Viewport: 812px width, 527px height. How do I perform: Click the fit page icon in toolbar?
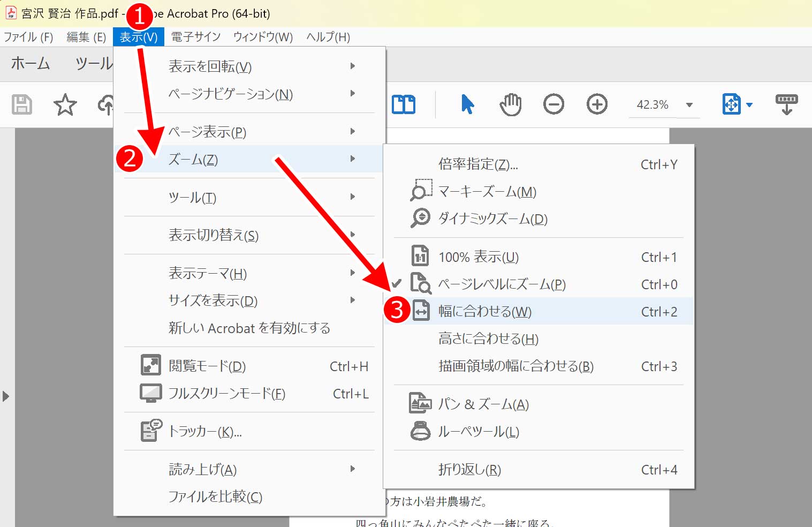[731, 104]
